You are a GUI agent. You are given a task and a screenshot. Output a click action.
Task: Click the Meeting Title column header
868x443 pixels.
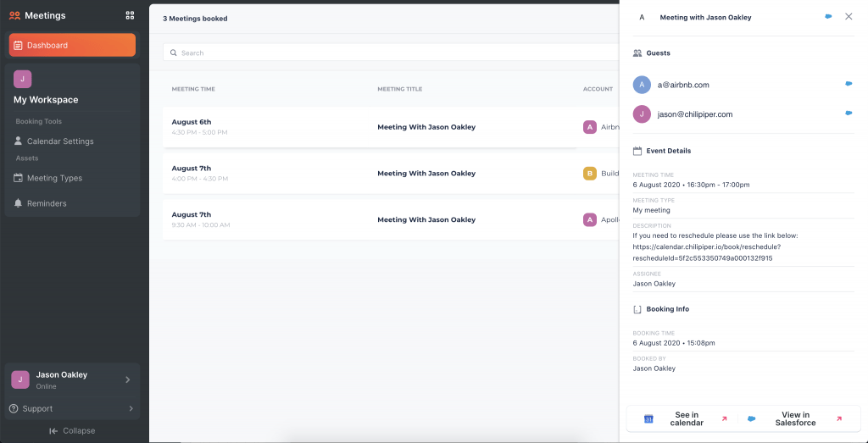pos(400,89)
